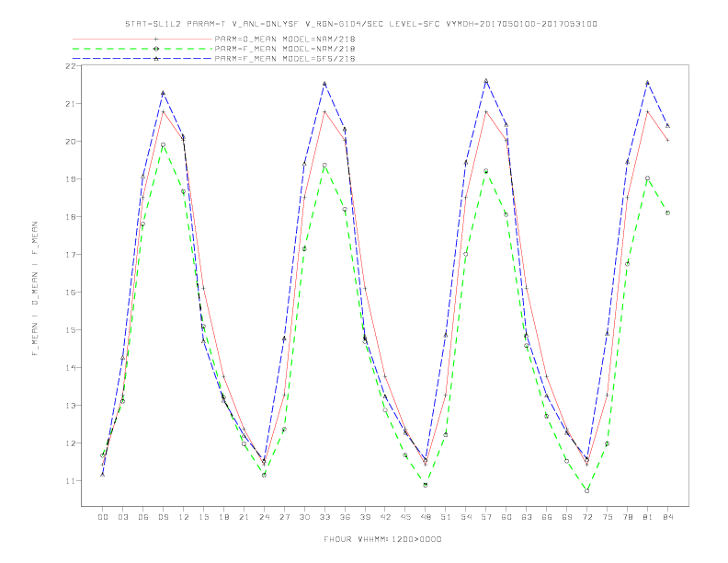Click the chart title starting with STAT=SL1L2
This screenshot has height=563, width=728.
(361, 24)
